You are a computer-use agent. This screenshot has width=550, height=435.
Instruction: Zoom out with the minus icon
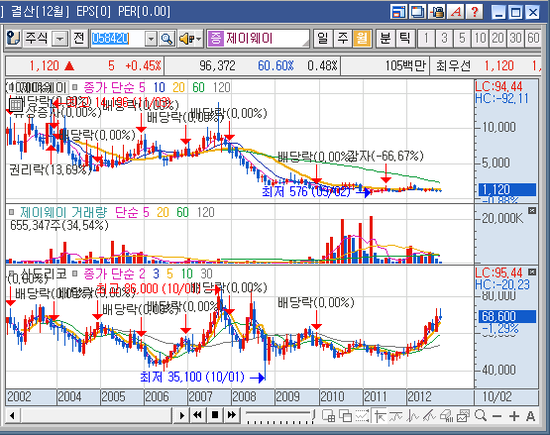[x=497, y=416]
